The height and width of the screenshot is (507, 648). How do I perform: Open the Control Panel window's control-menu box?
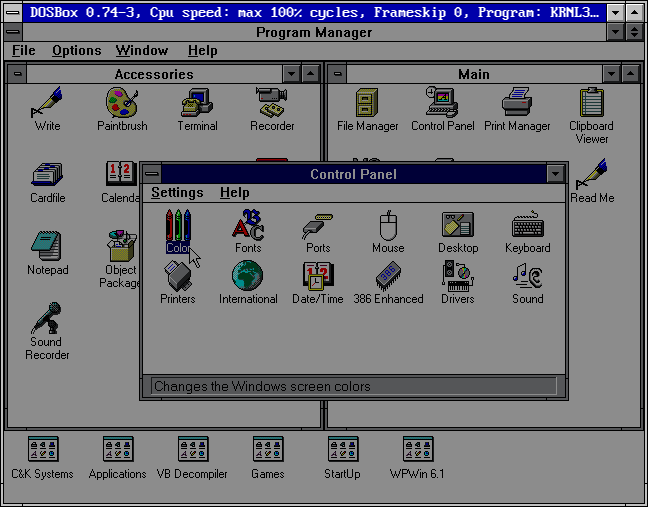[x=152, y=174]
